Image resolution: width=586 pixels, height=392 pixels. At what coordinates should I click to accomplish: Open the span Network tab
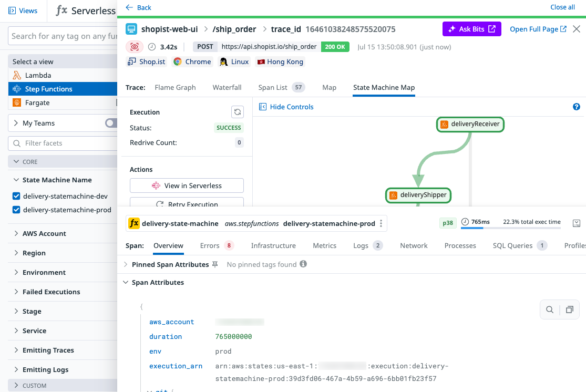414,245
